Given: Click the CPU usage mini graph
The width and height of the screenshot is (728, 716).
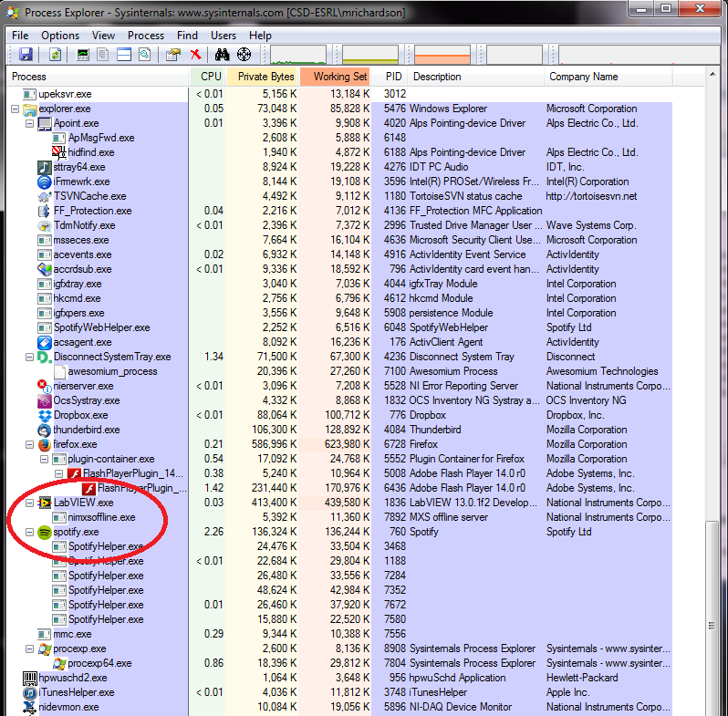Looking at the screenshot, I should tap(298, 55).
